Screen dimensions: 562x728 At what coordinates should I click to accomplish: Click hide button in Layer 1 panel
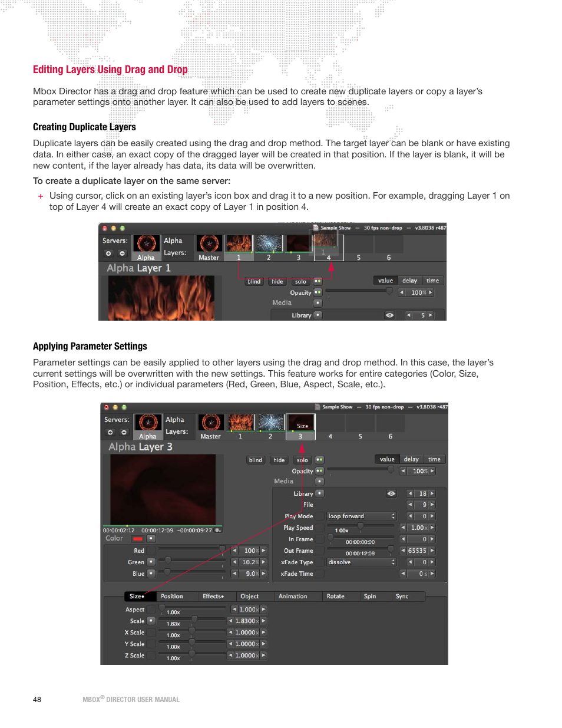click(x=277, y=282)
